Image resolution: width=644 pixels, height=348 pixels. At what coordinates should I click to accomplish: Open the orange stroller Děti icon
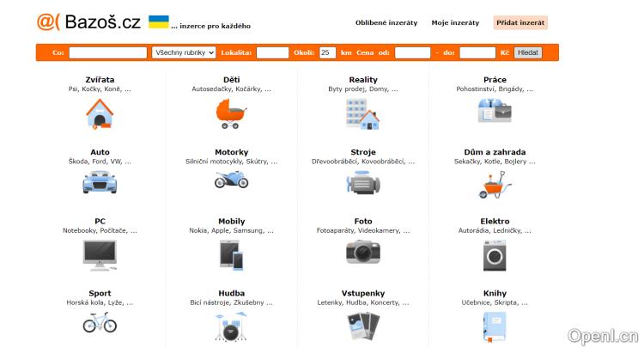click(231, 113)
